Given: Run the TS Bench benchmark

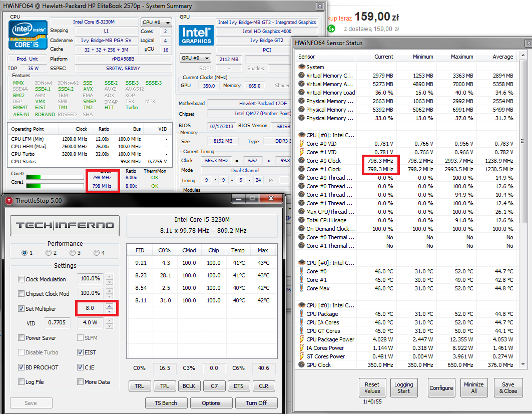Looking at the screenshot, I should 166,403.
